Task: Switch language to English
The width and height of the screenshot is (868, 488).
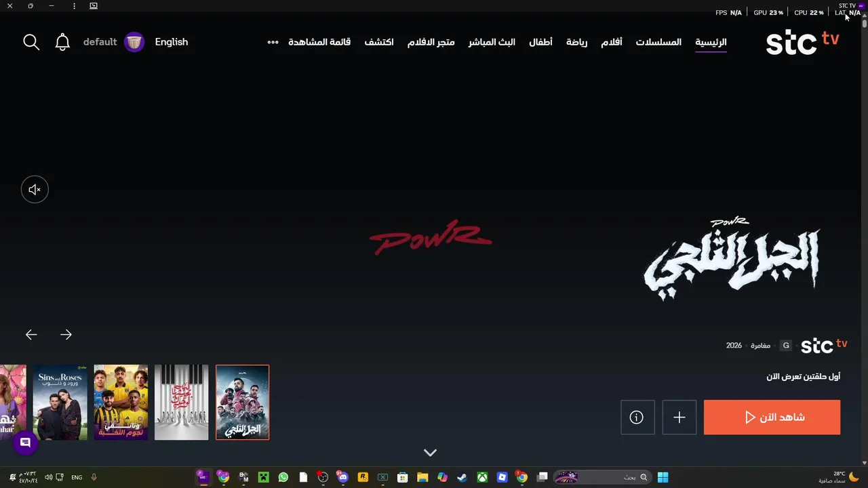Action: pyautogui.click(x=172, y=42)
